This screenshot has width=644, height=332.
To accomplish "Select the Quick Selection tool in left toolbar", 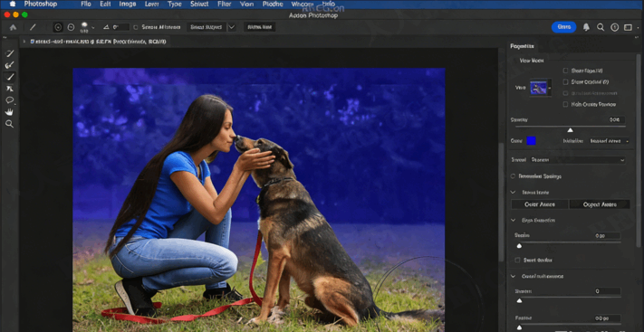I will tap(9, 53).
